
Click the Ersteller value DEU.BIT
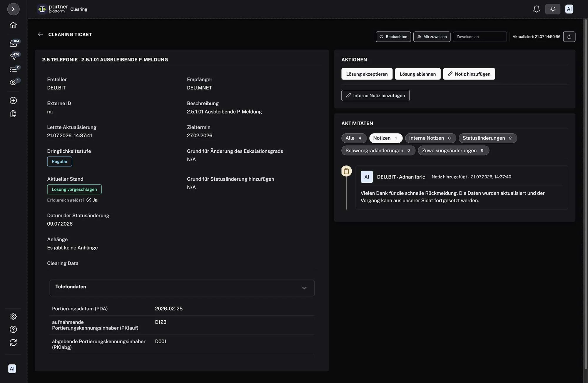[56, 88]
